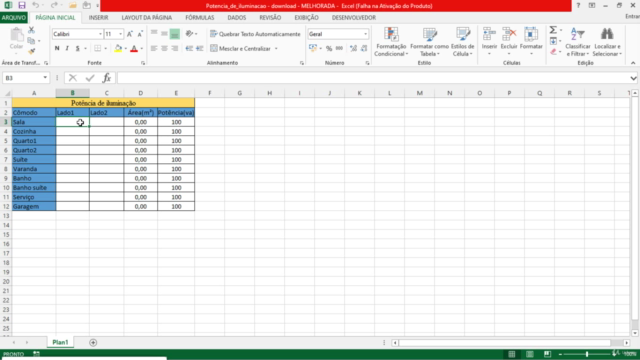Image resolution: width=640 pixels, height=360 pixels.
Task: Increase decimal places
Action: (x=353, y=49)
